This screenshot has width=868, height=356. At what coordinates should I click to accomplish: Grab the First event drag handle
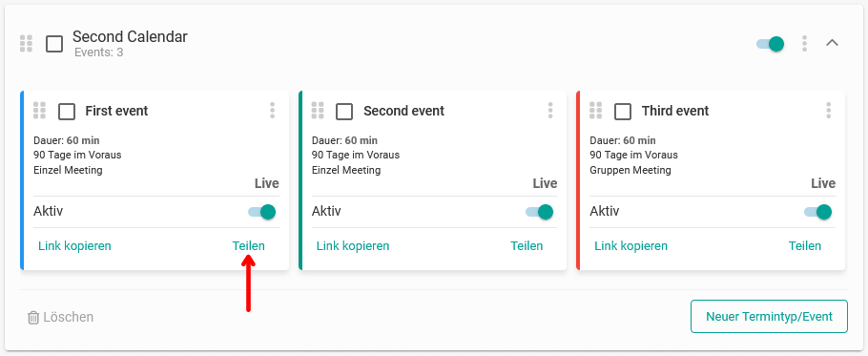click(x=39, y=111)
